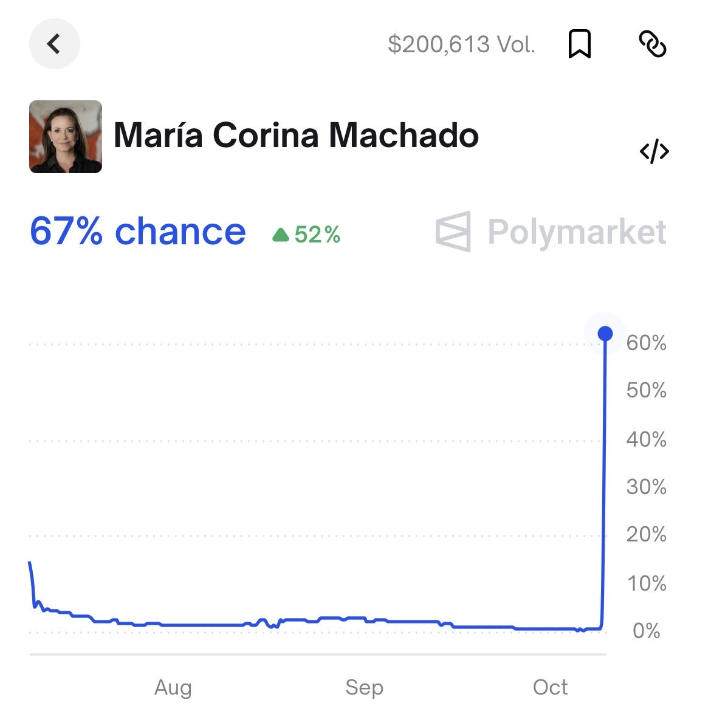Copy the market link via chain icon
The height and width of the screenshot is (728, 711).
(653, 44)
